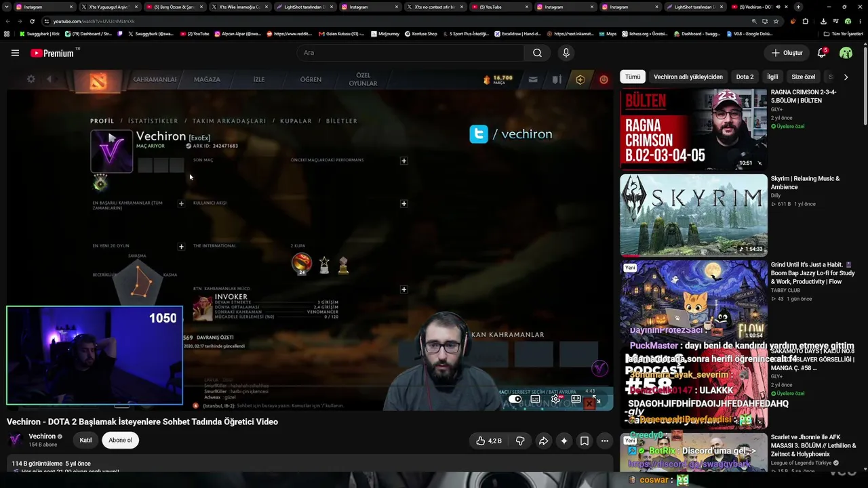Image resolution: width=868 pixels, height=488 pixels.
Task: Open the Vechiron channel name link
Action: 42,436
